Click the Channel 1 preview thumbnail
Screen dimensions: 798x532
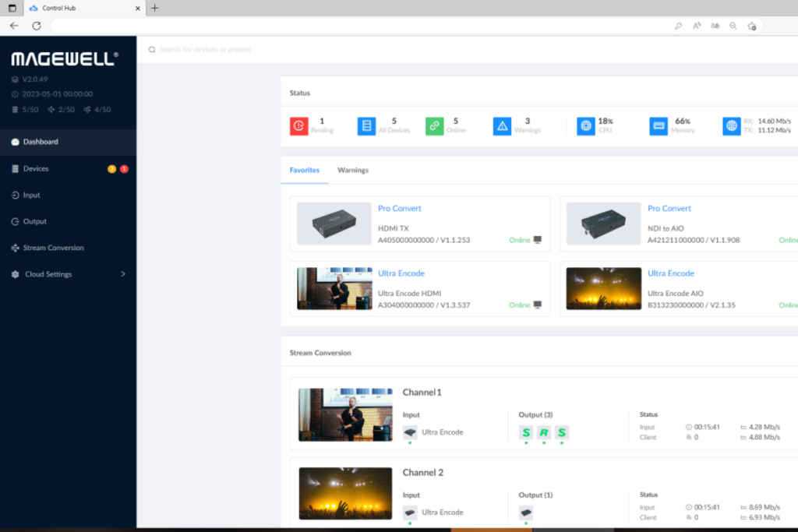345,414
